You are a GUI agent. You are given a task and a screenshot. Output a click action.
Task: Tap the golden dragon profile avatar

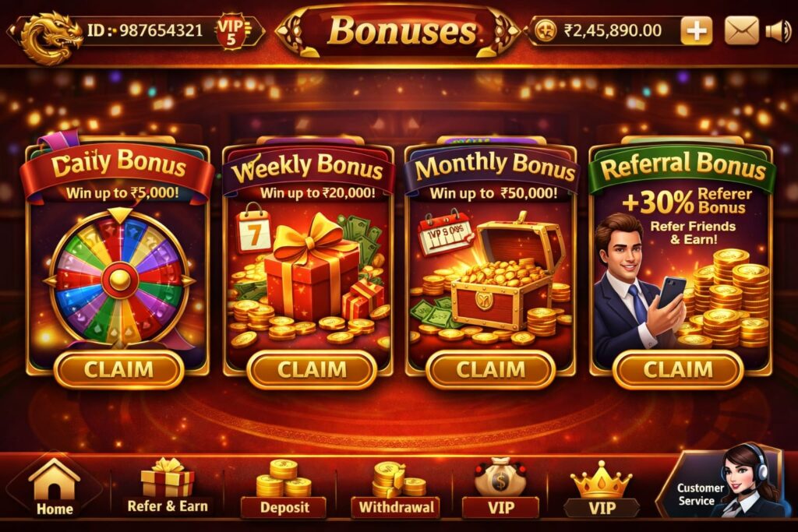[x=50, y=37]
